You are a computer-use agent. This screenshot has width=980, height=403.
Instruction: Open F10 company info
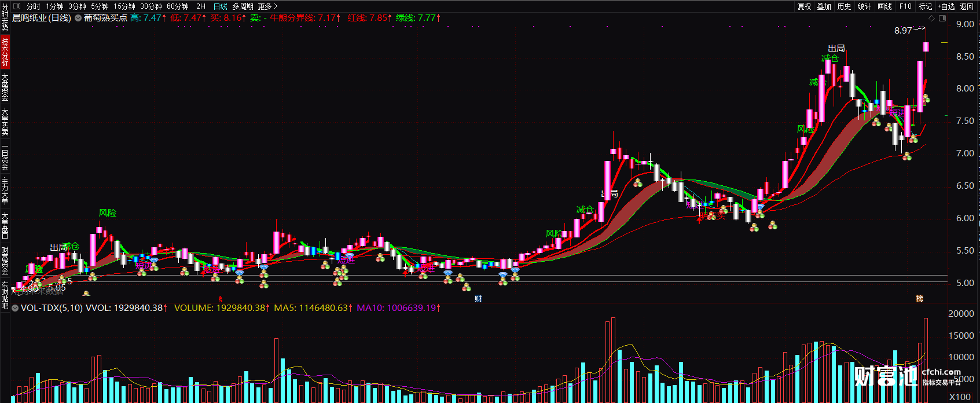coord(905,6)
